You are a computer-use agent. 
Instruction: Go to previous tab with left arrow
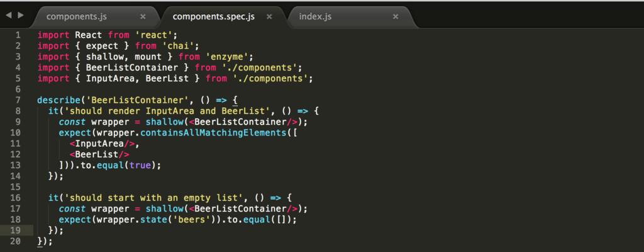(8, 15)
